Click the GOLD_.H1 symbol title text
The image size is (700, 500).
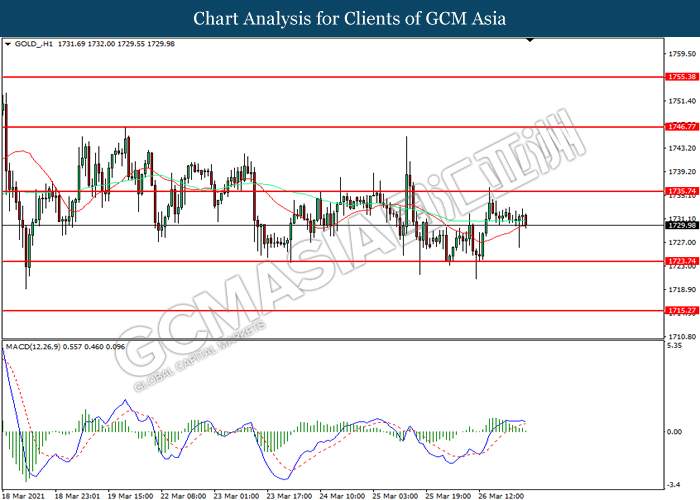(x=33, y=44)
